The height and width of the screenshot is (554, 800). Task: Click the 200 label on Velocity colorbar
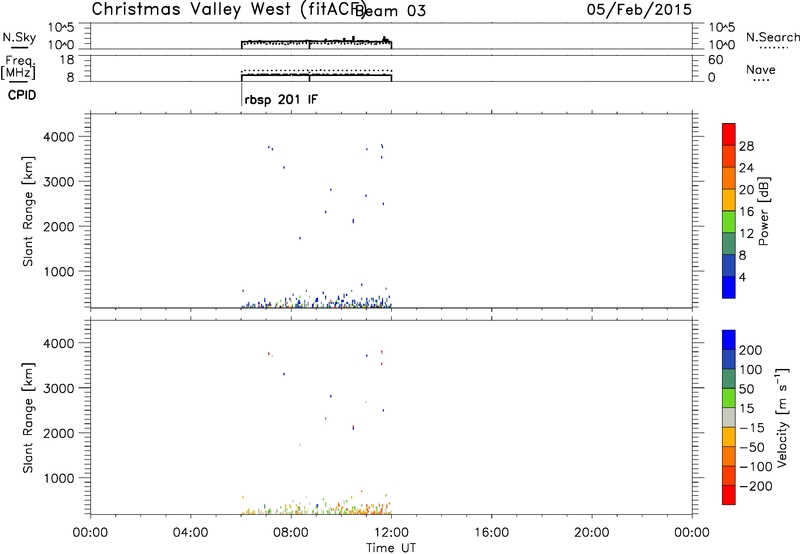coord(751,350)
